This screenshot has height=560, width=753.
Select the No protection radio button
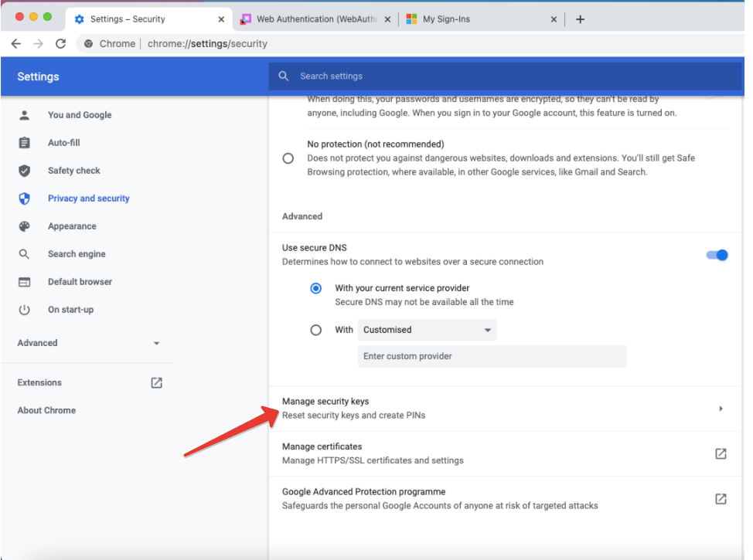click(288, 158)
